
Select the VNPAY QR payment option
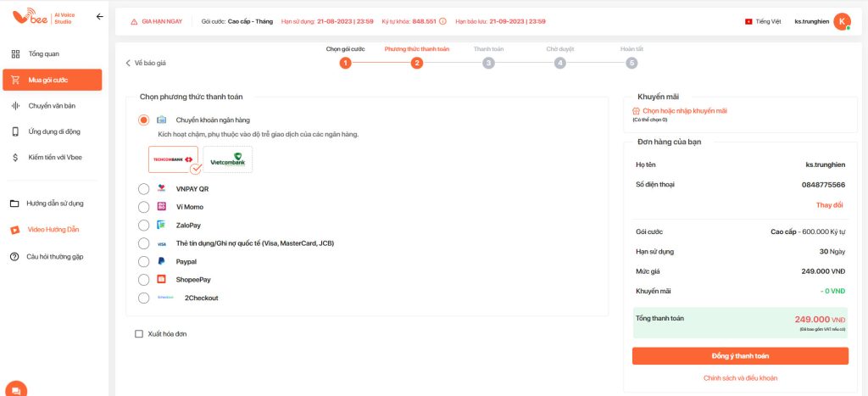coord(143,188)
